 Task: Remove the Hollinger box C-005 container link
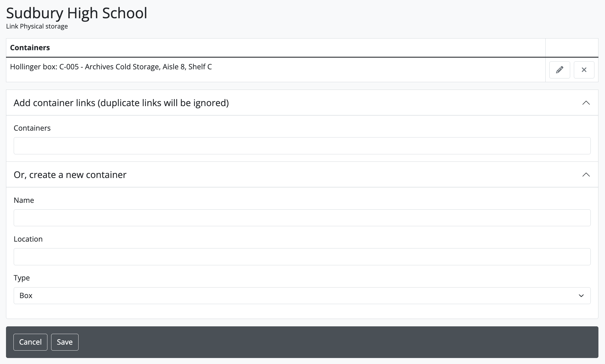584,70
